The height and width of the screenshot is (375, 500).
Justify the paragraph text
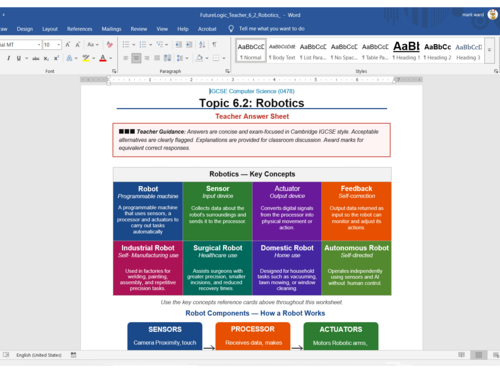coord(157,58)
